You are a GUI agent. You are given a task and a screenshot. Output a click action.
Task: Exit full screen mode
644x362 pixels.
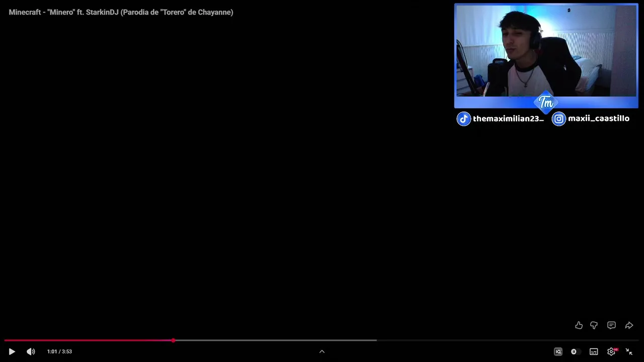click(x=629, y=351)
